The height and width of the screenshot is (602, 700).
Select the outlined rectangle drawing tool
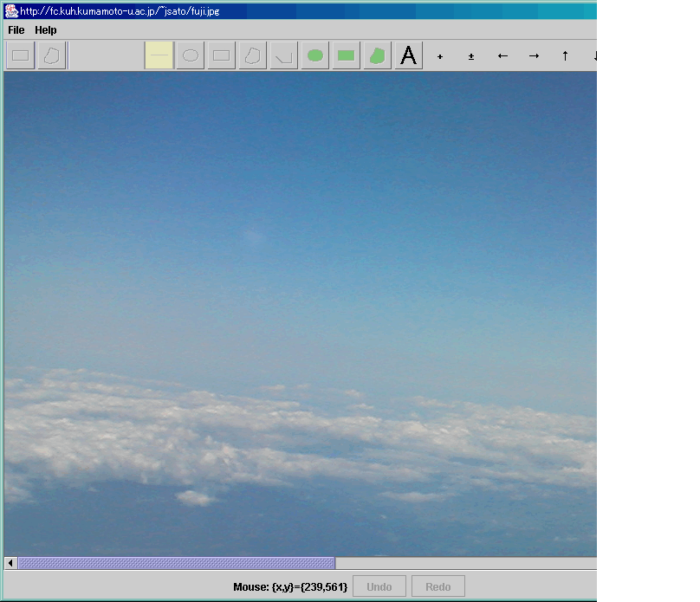click(x=222, y=55)
